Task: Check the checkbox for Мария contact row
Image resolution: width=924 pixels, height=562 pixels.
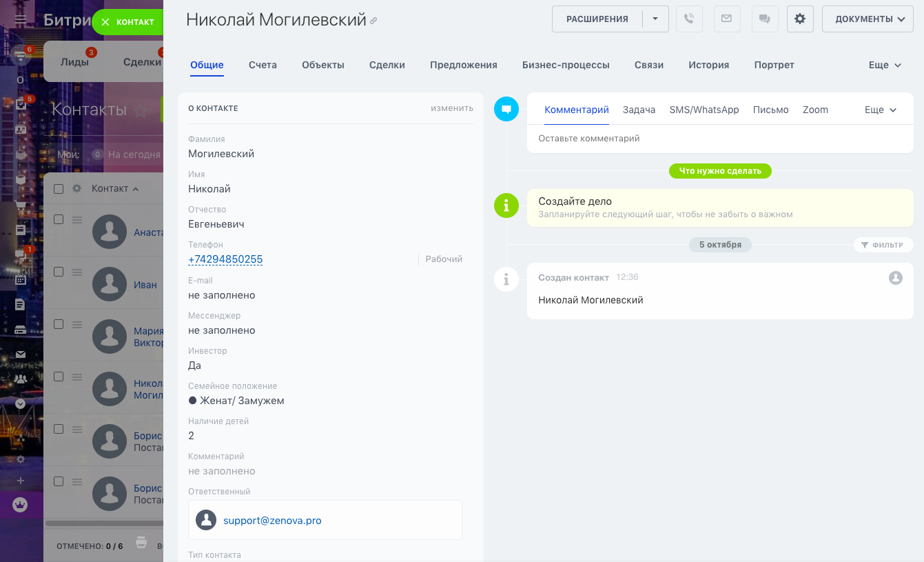Action: (x=59, y=324)
